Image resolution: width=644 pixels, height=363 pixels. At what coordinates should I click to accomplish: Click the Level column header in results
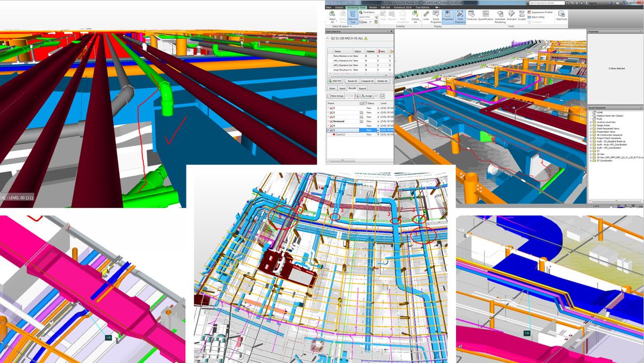(384, 103)
